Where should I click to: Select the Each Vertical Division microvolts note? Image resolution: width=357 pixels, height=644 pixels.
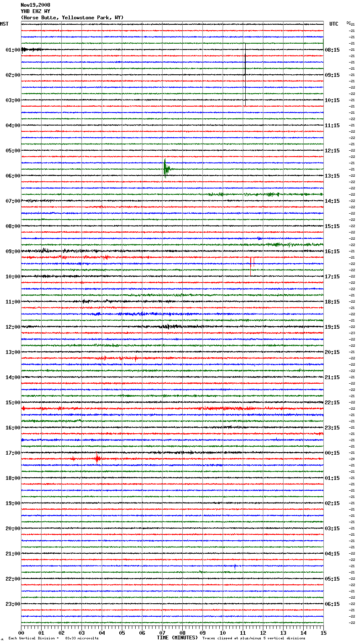point(53,639)
